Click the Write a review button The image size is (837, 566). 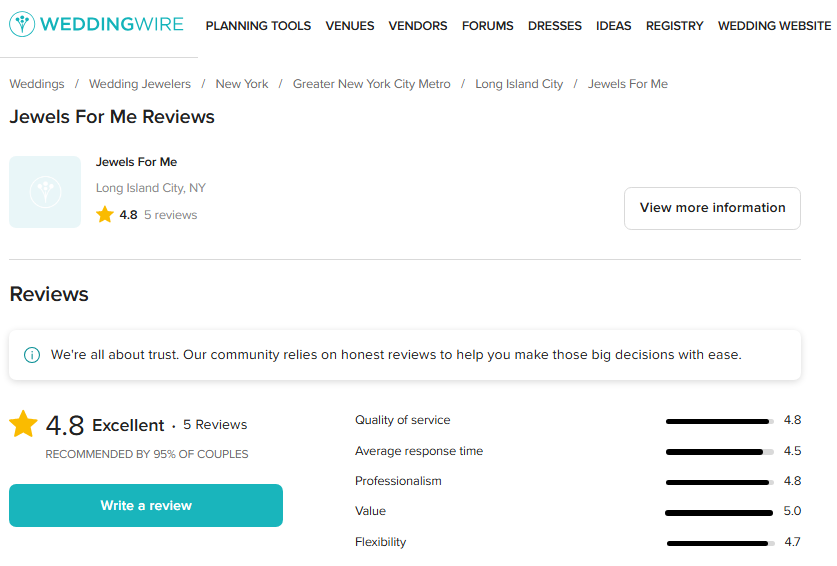click(146, 505)
